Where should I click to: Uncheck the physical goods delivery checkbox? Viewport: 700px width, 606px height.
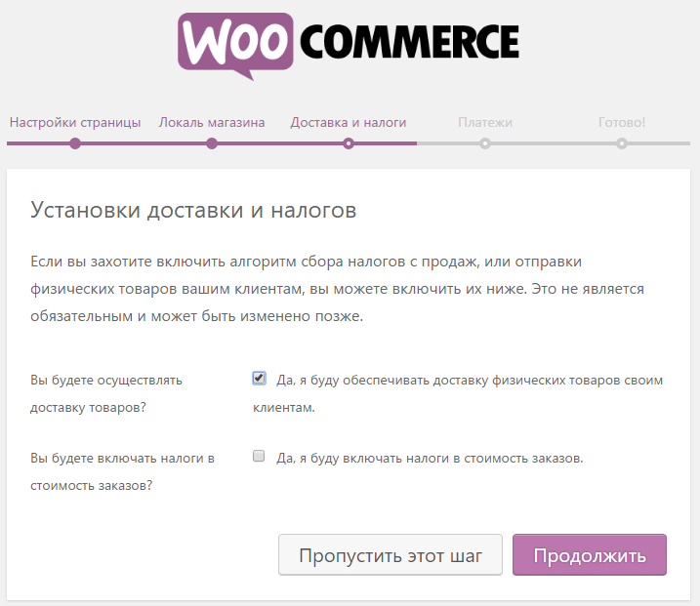(259, 379)
